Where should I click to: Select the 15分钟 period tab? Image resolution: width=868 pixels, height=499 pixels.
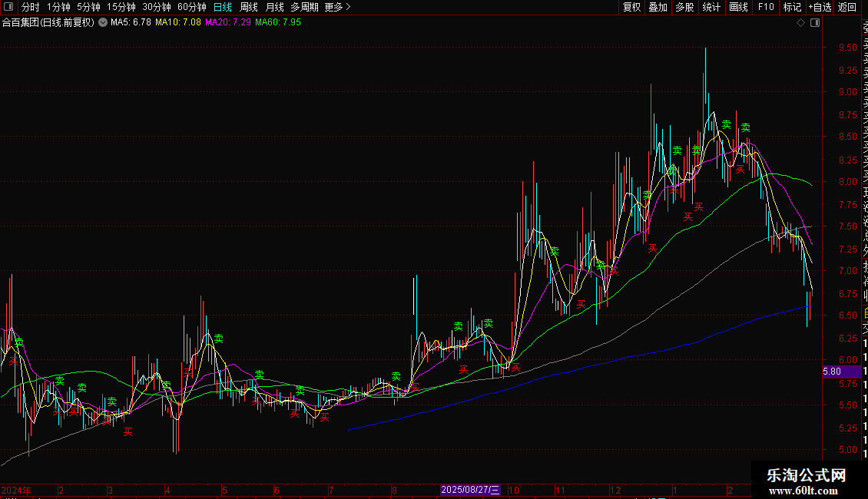121,7
